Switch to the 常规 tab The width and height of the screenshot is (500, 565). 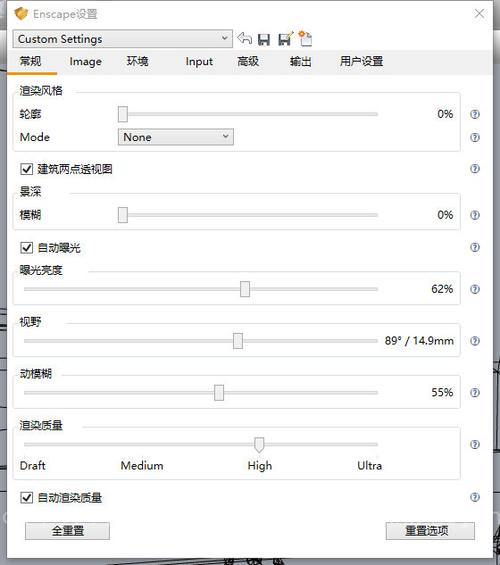[x=31, y=61]
